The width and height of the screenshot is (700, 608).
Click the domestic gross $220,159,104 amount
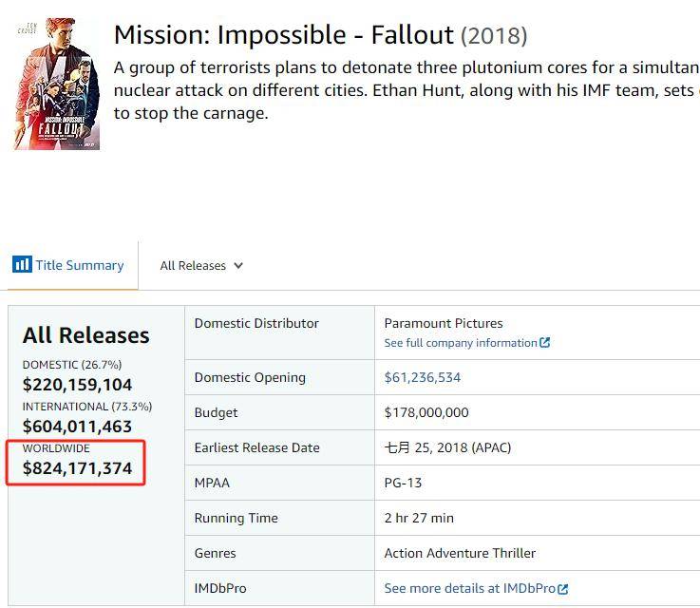(x=77, y=385)
